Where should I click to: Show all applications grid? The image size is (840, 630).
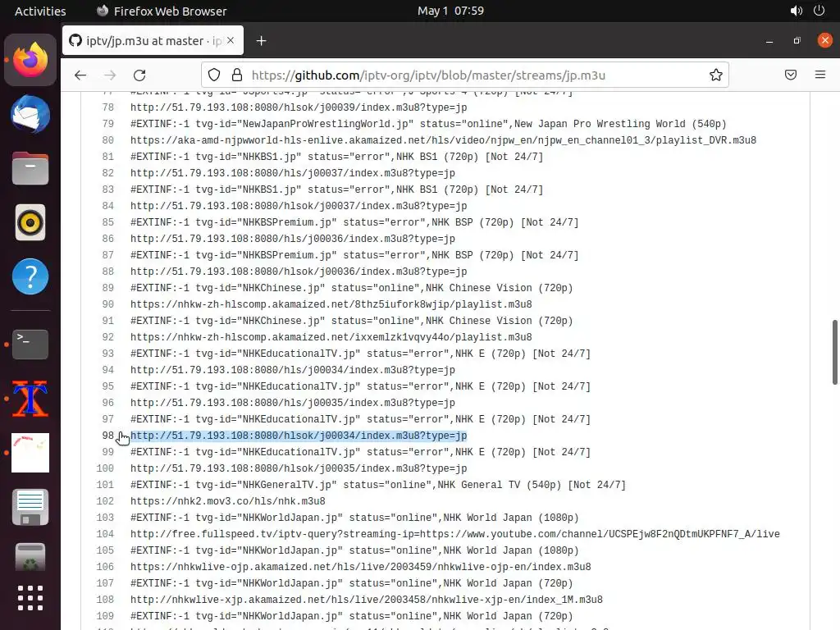click(30, 598)
